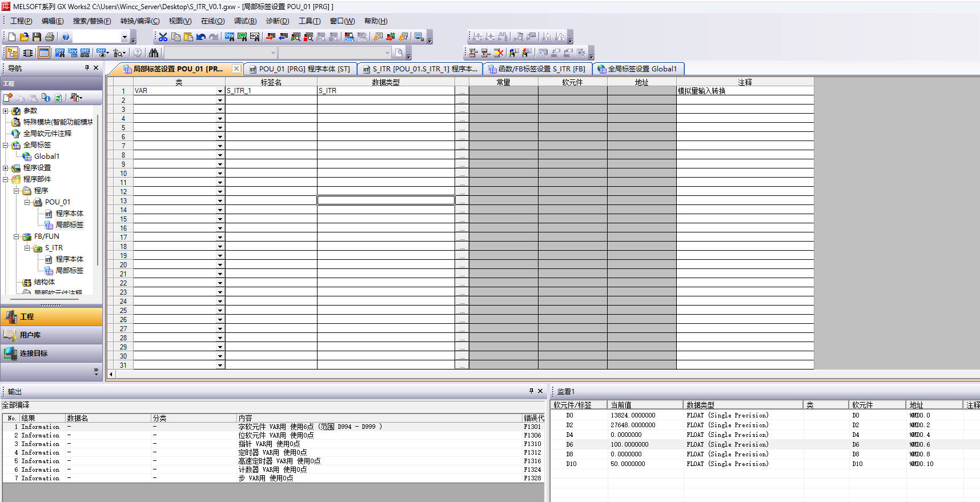
Task: Click the blue Help question mark icon
Action: pos(66,37)
